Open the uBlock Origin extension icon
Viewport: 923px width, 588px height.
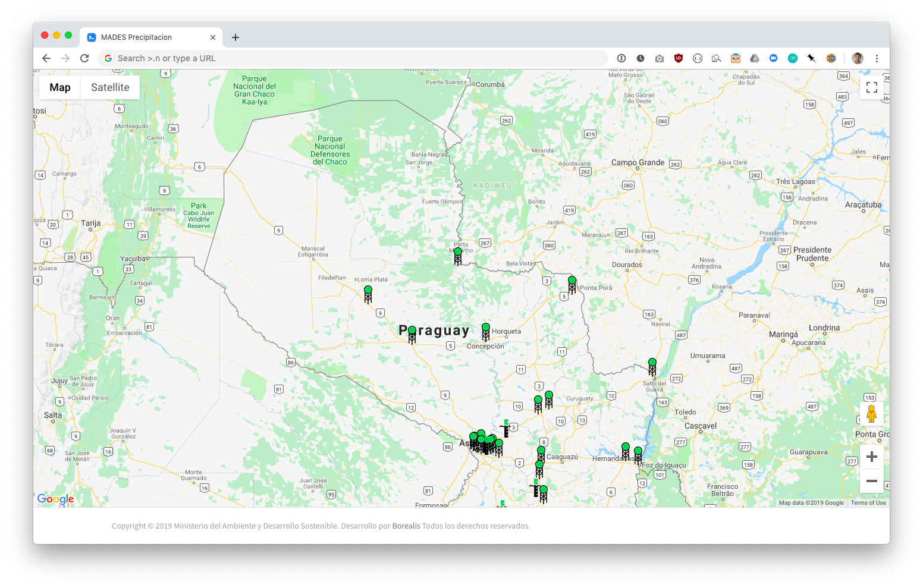[x=678, y=58]
